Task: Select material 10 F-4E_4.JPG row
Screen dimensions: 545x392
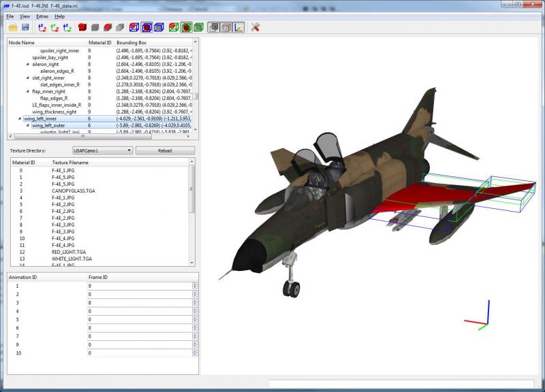Action: (x=100, y=238)
